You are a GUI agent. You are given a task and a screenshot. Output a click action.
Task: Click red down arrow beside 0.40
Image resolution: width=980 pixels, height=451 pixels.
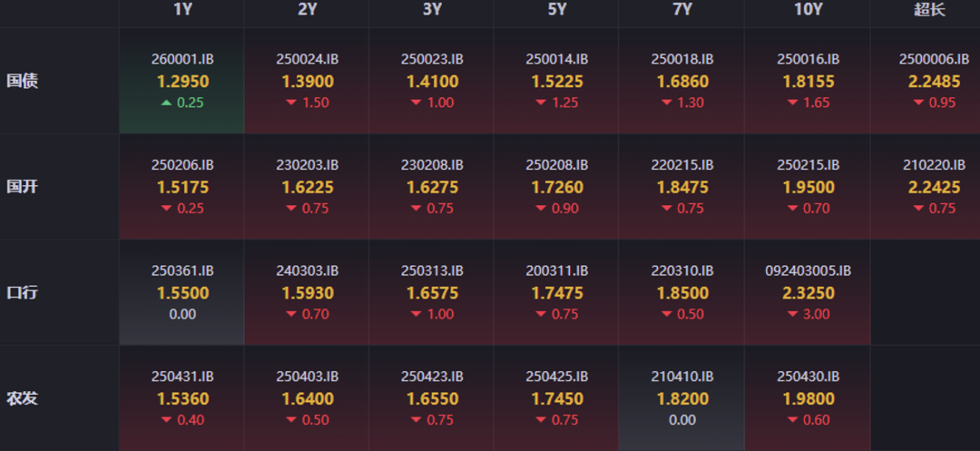click(166, 420)
